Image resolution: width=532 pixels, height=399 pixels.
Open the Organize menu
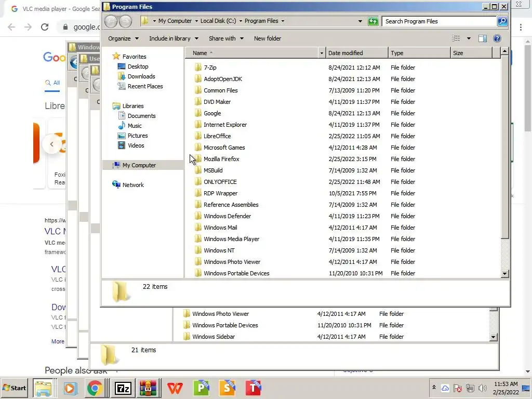(124, 38)
